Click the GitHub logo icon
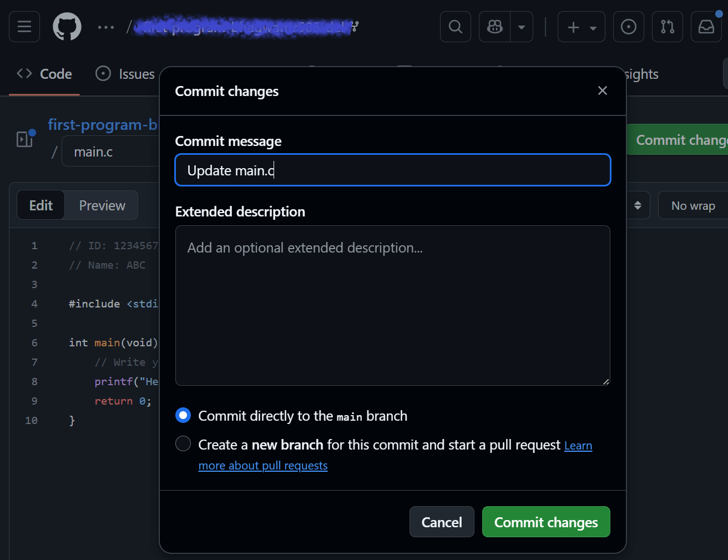 point(67,27)
